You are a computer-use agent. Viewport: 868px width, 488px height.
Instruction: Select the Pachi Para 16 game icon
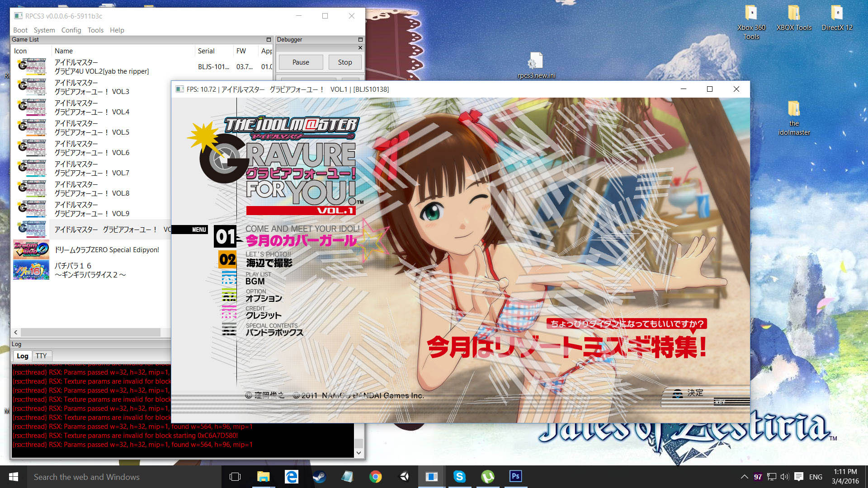(31, 270)
